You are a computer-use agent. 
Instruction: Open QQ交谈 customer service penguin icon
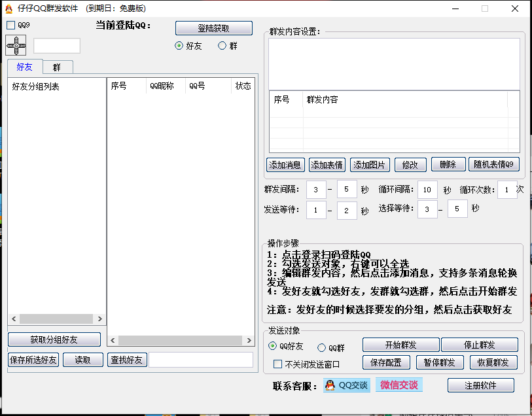pyautogui.click(x=330, y=385)
